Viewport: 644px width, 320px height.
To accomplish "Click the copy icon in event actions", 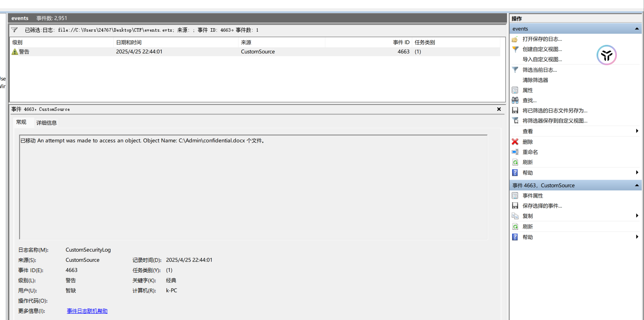I will tap(515, 216).
